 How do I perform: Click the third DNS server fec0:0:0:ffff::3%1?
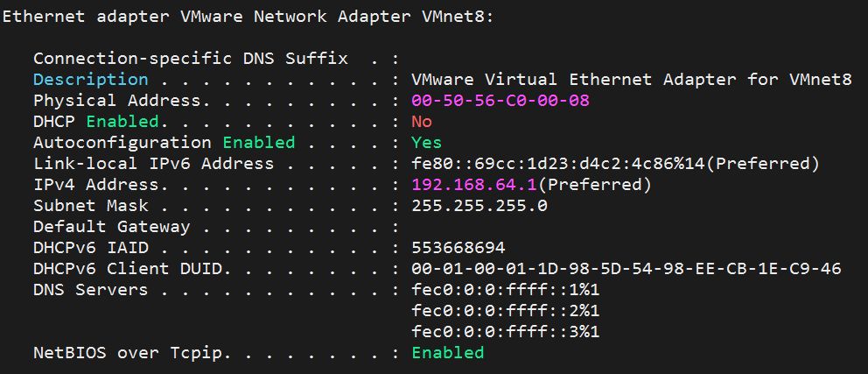pyautogui.click(x=506, y=332)
